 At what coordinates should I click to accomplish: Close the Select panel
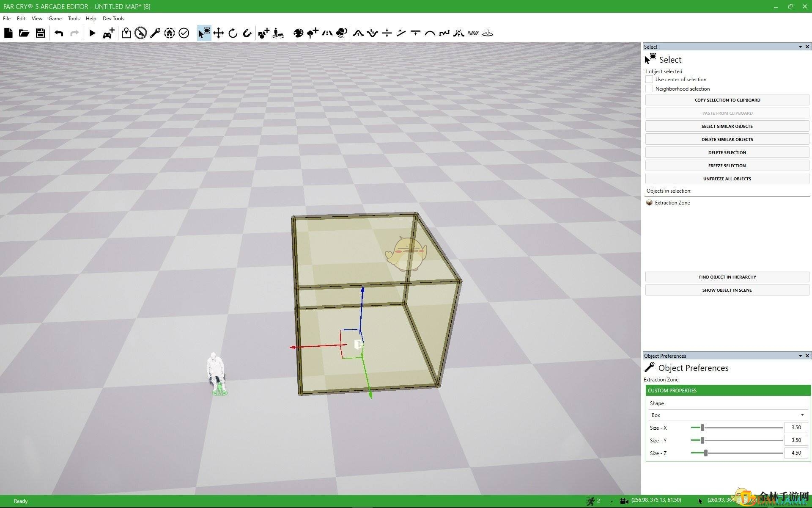coord(807,47)
